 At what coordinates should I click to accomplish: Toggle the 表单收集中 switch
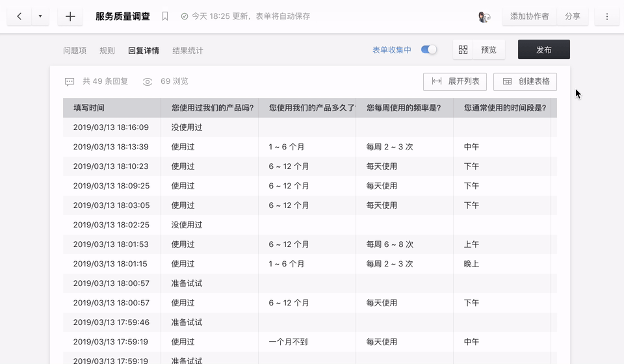[428, 50]
